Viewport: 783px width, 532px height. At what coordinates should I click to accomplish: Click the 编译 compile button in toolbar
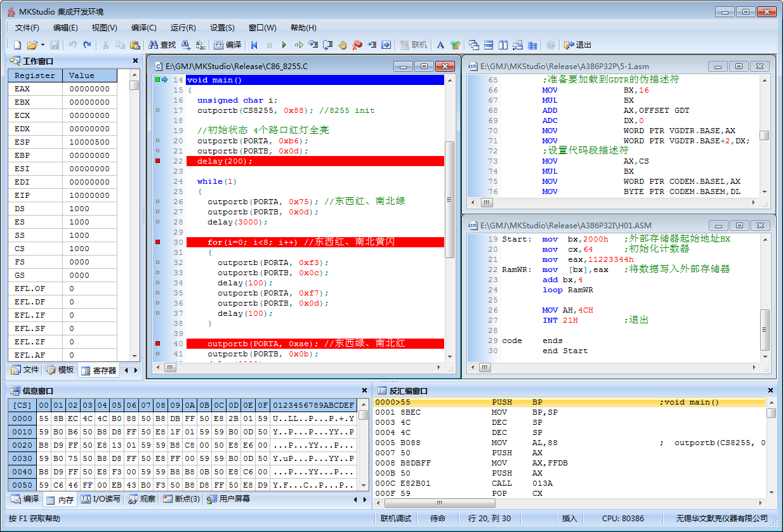[227, 45]
